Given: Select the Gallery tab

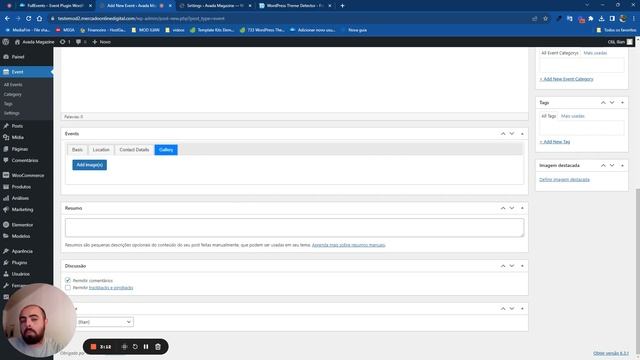Looking at the screenshot, I should click(x=166, y=150).
